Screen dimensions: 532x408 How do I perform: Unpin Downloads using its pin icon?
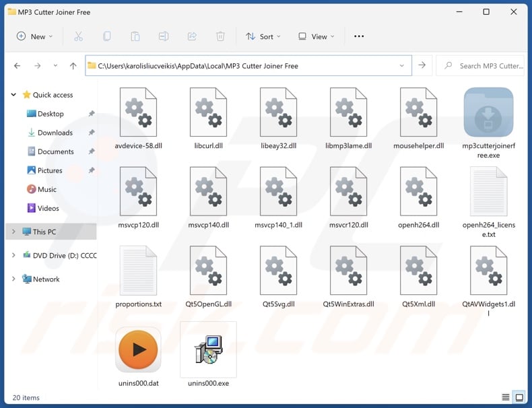pyautogui.click(x=92, y=133)
